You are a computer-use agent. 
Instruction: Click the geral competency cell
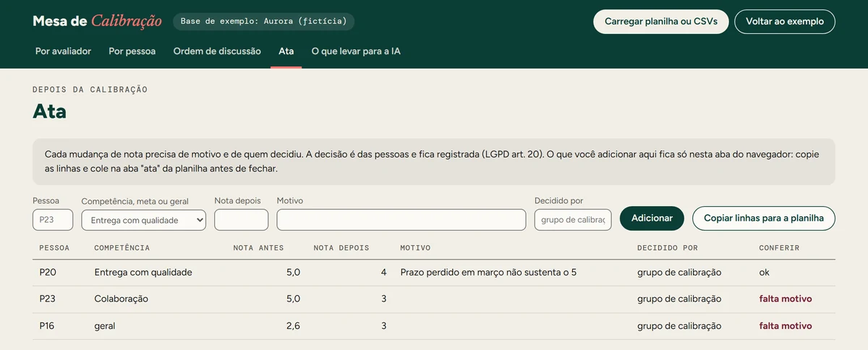pos(105,326)
